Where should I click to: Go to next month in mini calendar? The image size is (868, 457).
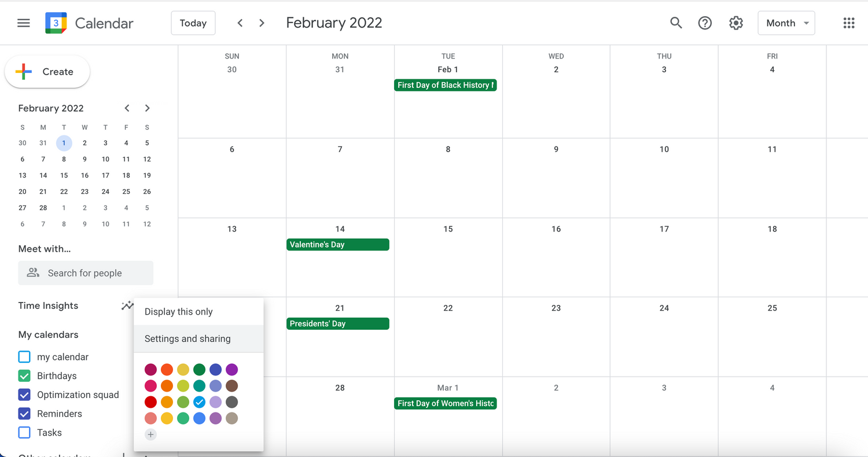point(147,108)
